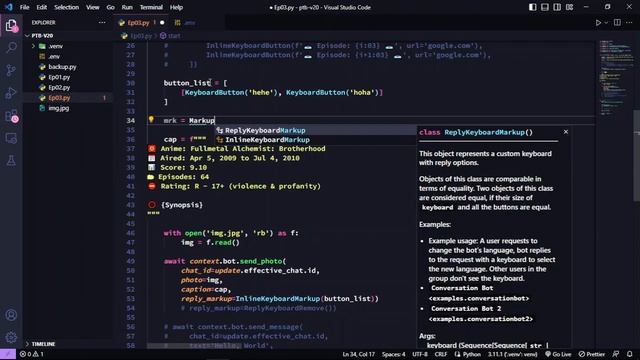
Task: Open the Selection menu
Action: pyautogui.click(x=67, y=7)
